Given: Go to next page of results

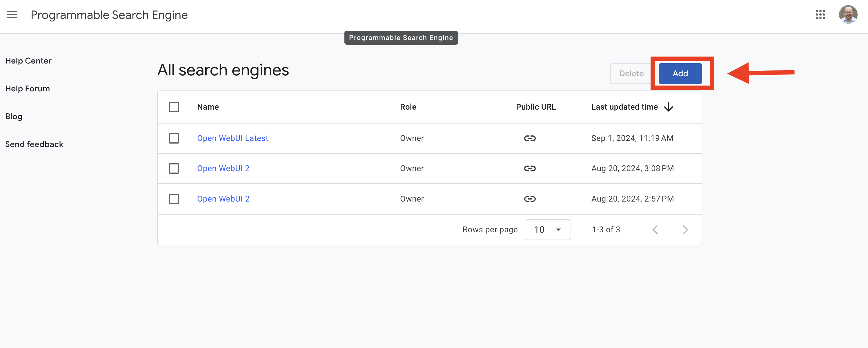Looking at the screenshot, I should 685,230.
